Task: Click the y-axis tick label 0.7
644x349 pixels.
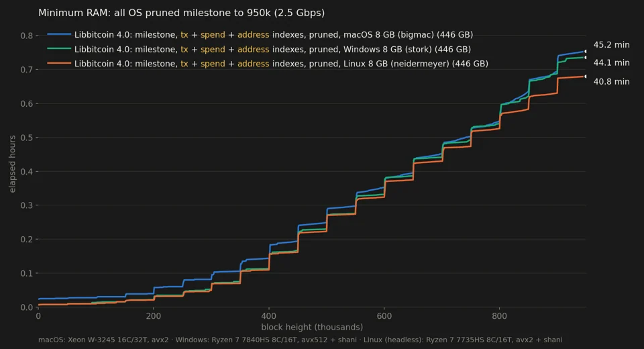Action: tap(27, 70)
